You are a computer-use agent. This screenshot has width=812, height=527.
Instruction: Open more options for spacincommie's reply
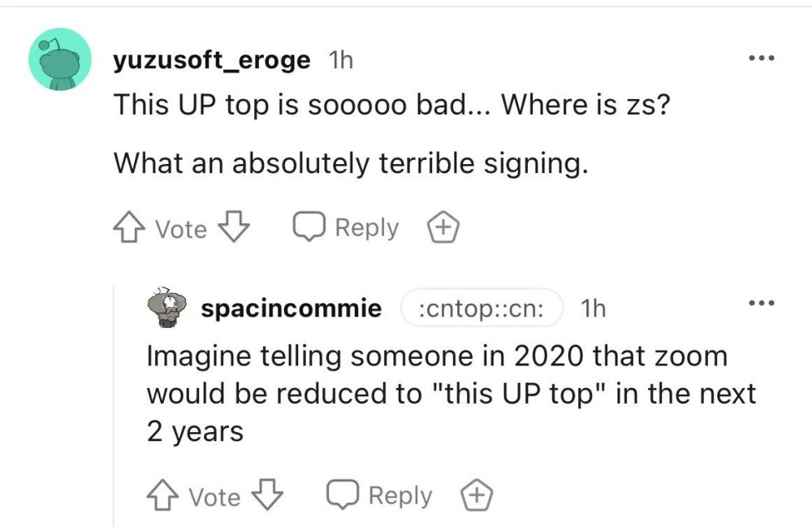tap(762, 304)
